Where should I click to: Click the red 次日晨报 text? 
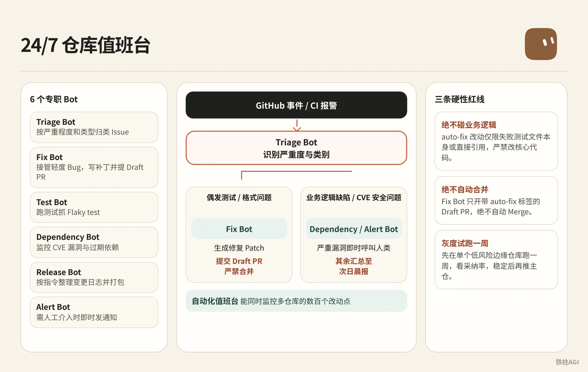click(354, 271)
